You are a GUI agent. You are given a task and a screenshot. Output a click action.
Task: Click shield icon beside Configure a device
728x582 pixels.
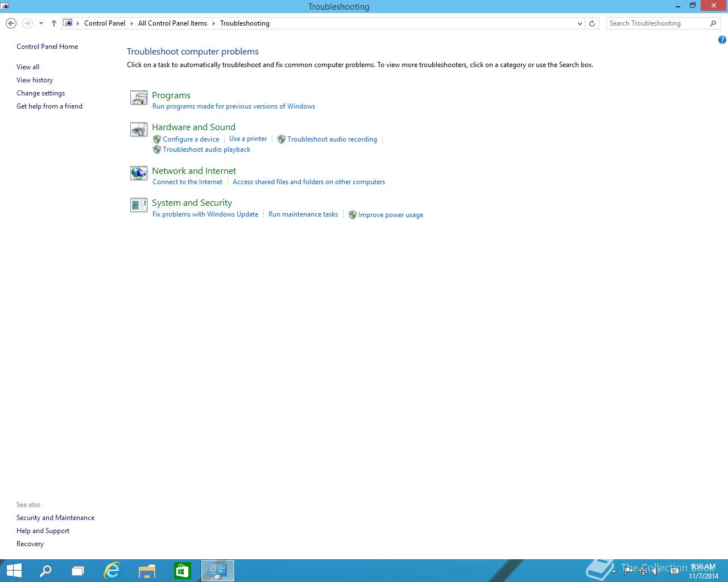pos(157,139)
